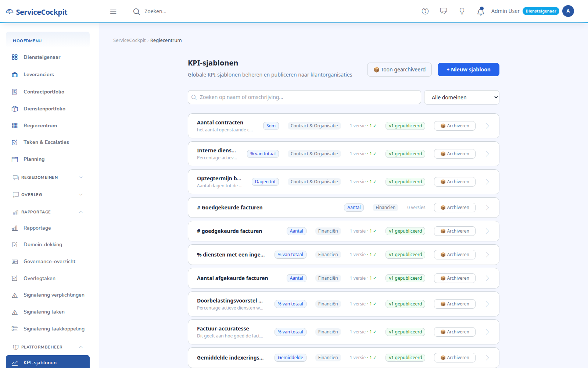
Task: Go to Domein-dekking in the sidebar
Action: point(48,245)
